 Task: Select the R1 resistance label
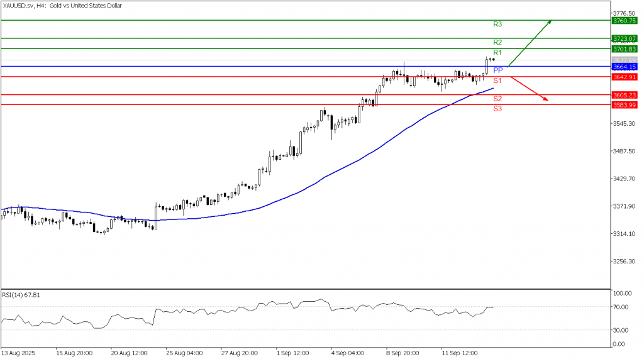click(x=497, y=53)
